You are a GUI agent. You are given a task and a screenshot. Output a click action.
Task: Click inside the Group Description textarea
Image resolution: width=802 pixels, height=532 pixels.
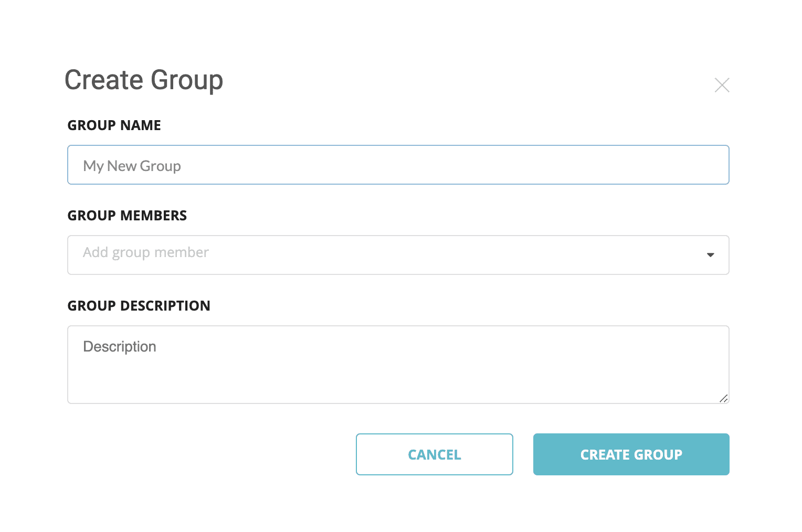(x=398, y=365)
